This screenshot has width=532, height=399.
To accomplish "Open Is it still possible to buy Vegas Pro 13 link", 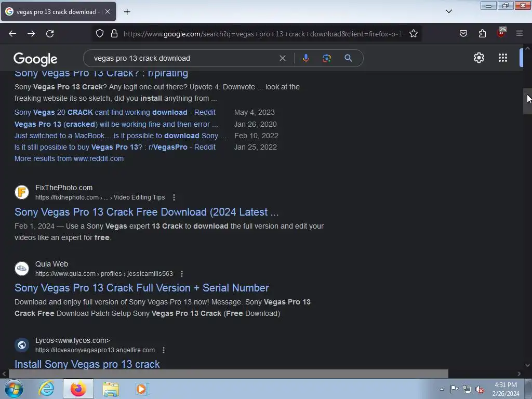I will (115, 147).
